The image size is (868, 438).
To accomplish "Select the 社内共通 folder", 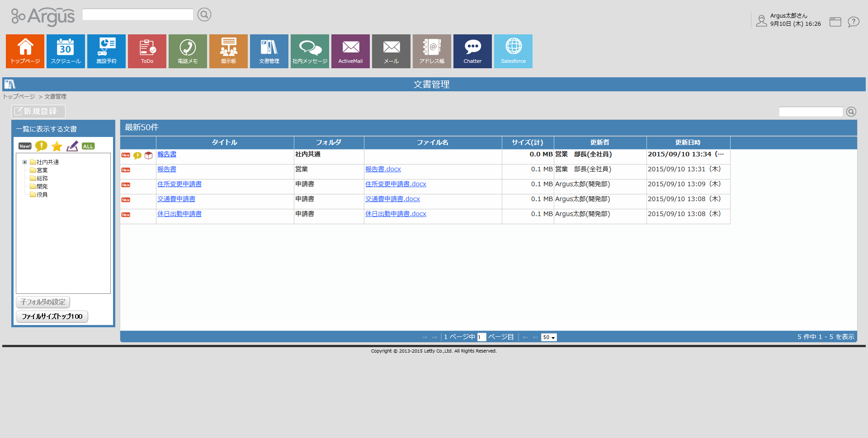I will [47, 162].
